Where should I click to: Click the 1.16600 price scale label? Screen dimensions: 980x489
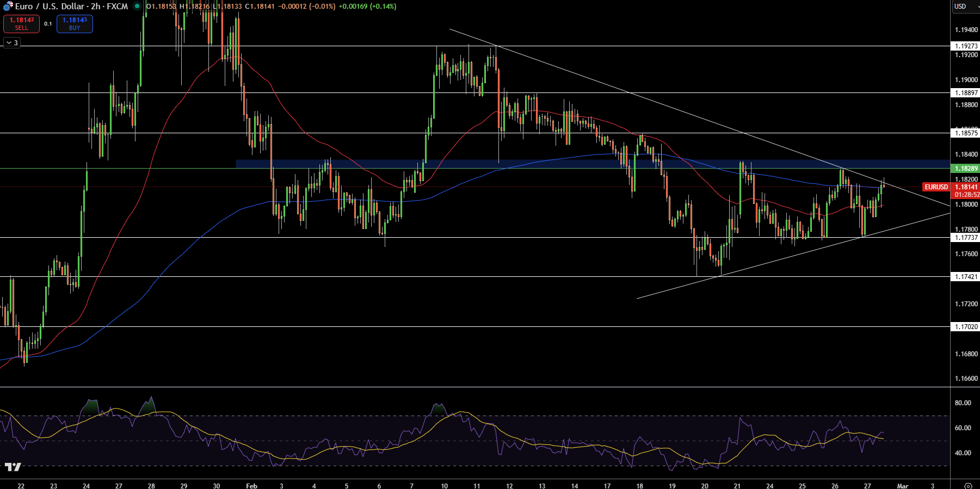966,379
